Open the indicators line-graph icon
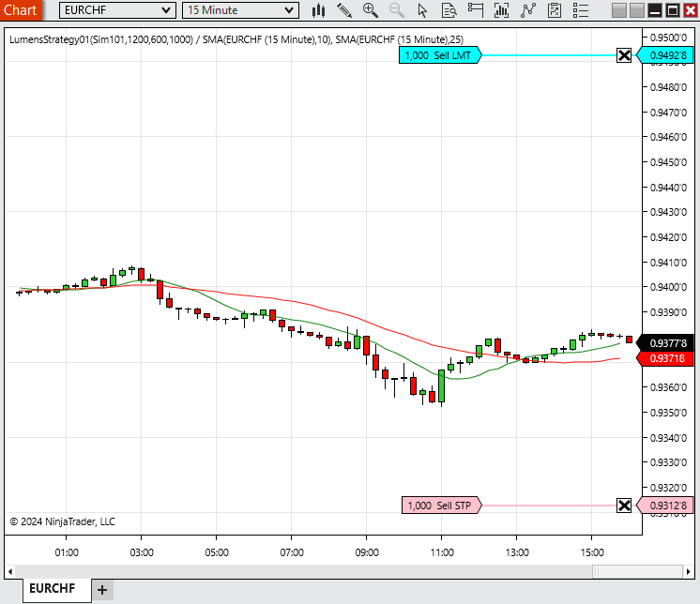 tap(528, 10)
